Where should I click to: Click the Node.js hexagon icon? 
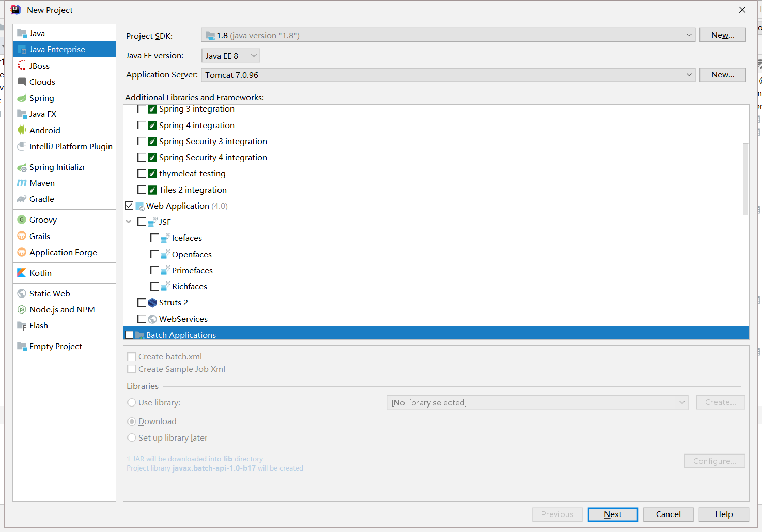click(x=22, y=309)
